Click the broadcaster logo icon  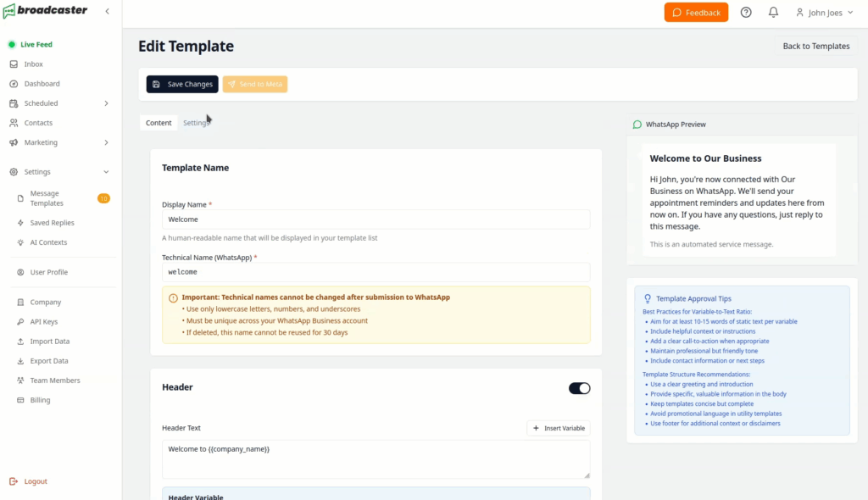tap(8, 11)
